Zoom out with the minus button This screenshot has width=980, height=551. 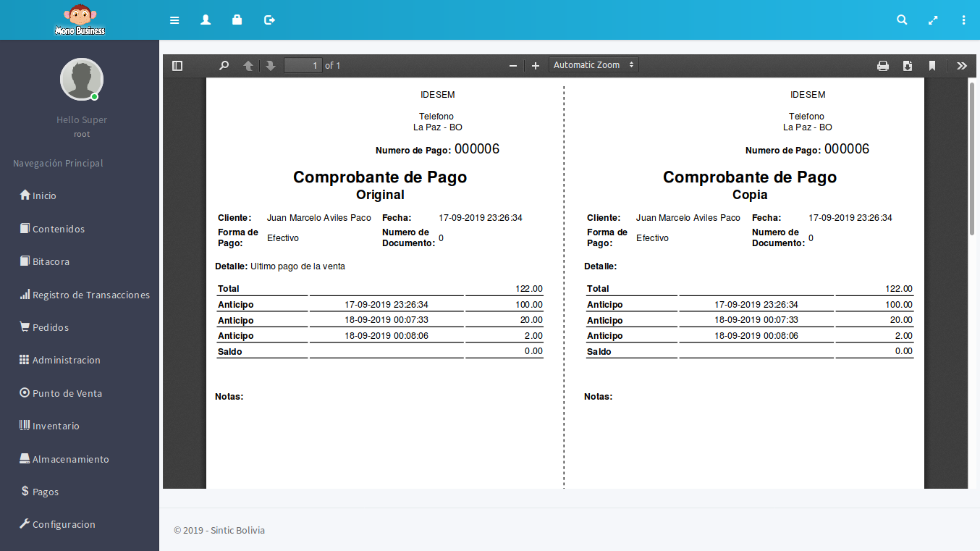[x=513, y=66]
